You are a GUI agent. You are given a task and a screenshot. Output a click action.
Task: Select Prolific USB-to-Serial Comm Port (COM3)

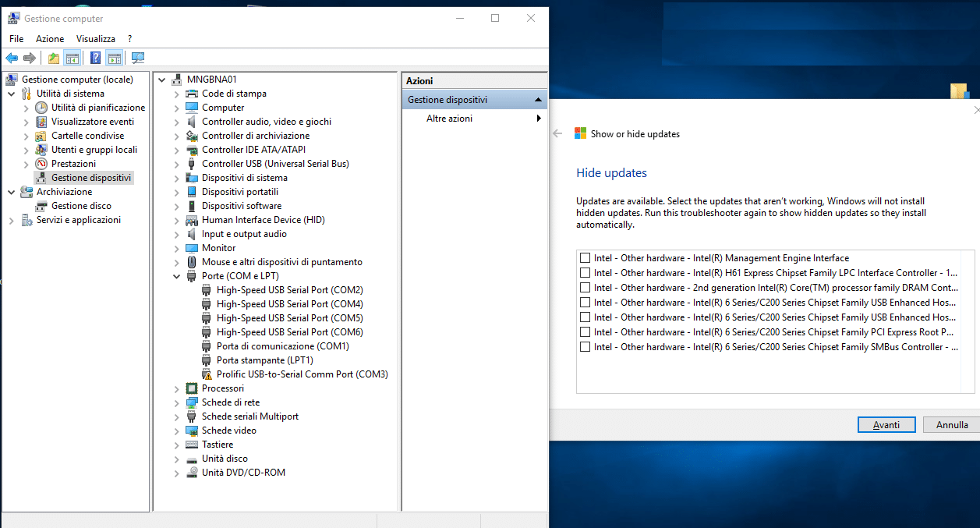pos(302,374)
